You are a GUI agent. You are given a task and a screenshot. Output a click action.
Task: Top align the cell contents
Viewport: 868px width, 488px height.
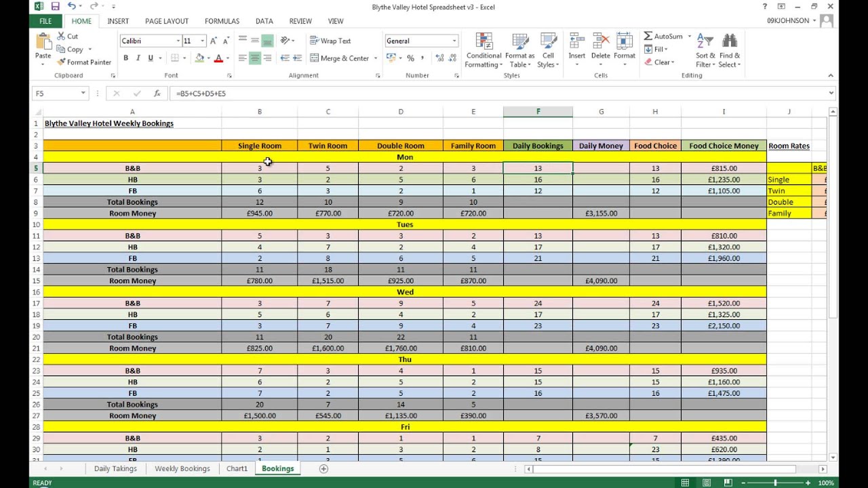coord(242,41)
